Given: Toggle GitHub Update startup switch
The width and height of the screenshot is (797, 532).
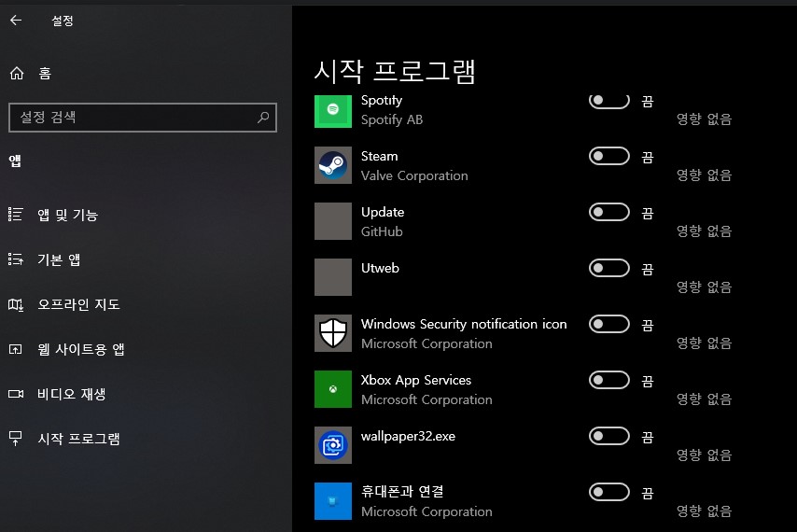Looking at the screenshot, I should [608, 212].
